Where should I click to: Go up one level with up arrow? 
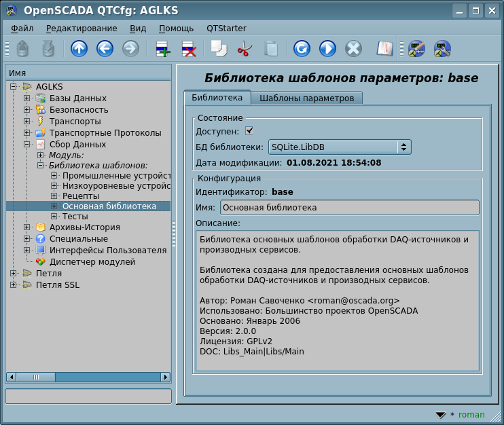79,49
